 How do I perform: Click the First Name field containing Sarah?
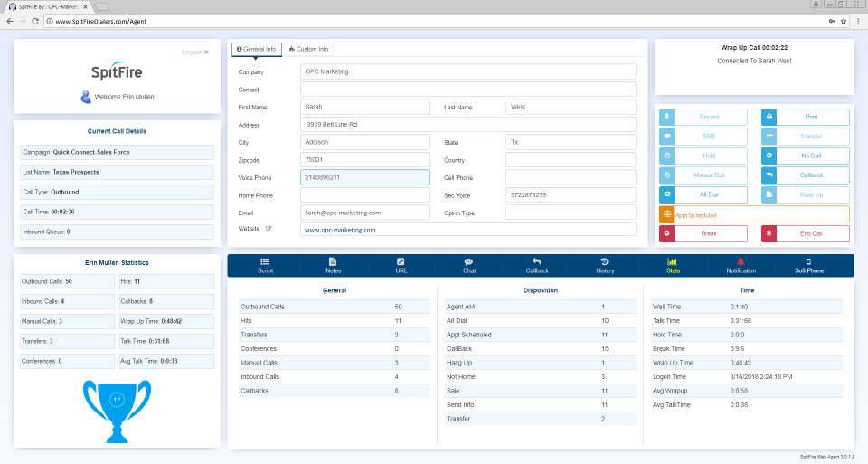364,107
